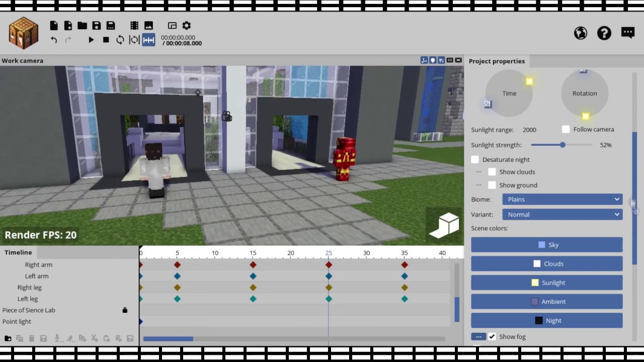
Task: Toggle viewport controls axis icon
Action: (424, 60)
